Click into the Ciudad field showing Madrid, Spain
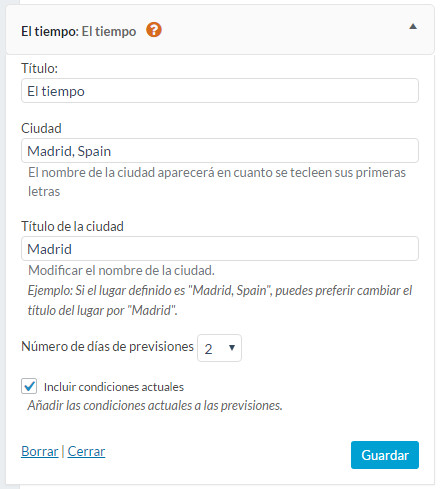 pos(220,151)
